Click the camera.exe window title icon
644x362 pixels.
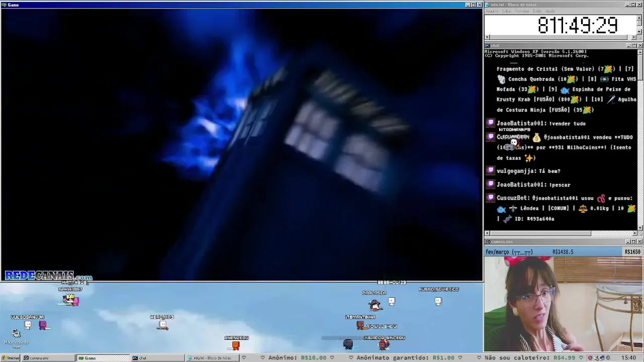pos(488,242)
